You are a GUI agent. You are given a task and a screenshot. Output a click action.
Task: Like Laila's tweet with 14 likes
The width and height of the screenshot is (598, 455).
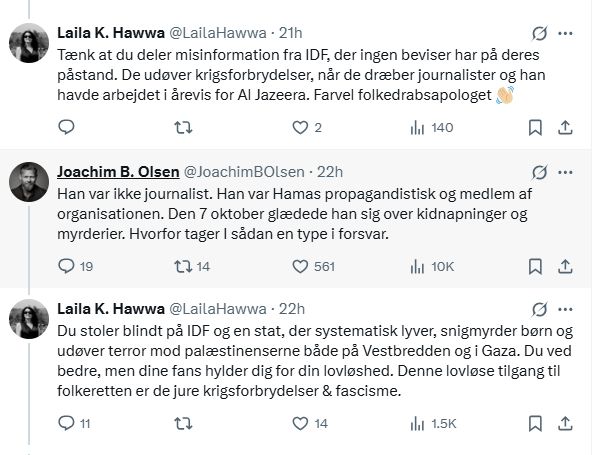(x=310, y=423)
